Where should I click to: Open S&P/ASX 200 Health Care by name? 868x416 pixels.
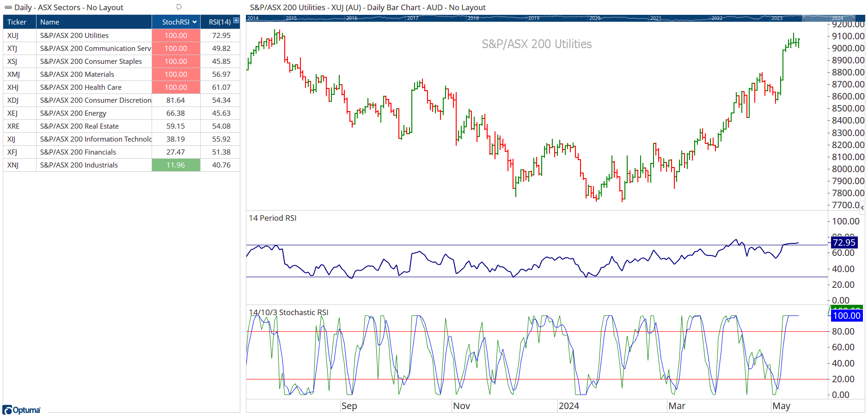pos(81,87)
